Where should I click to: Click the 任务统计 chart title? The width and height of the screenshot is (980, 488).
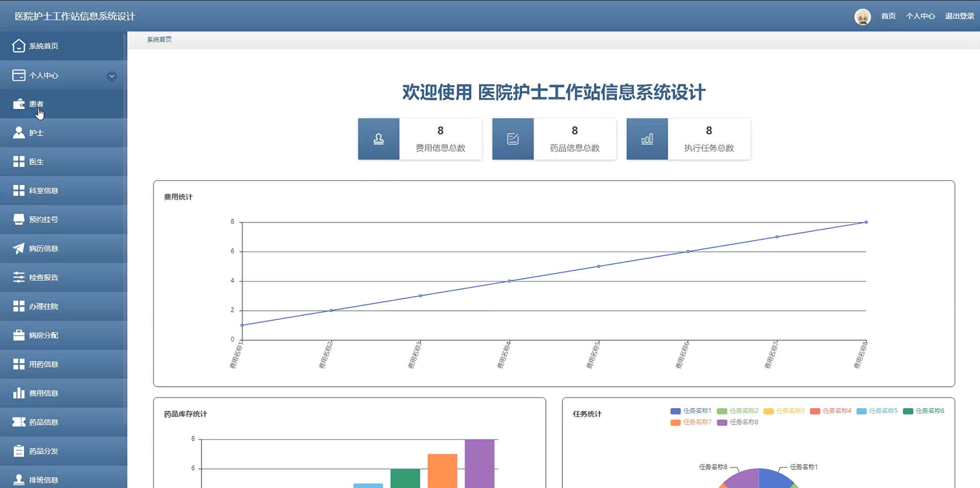coord(587,414)
